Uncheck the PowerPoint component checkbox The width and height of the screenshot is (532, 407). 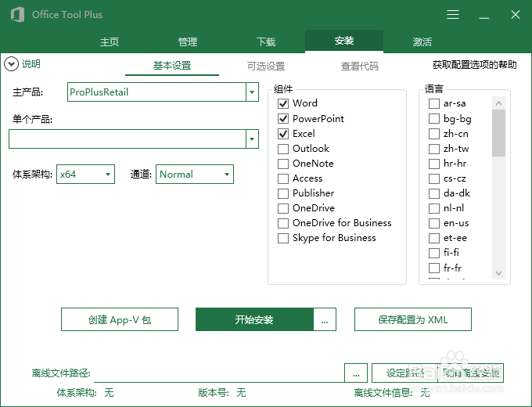(x=283, y=118)
